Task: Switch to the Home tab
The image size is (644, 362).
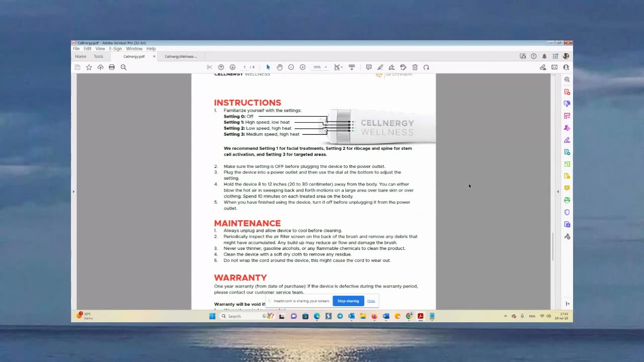Action: 80,56
